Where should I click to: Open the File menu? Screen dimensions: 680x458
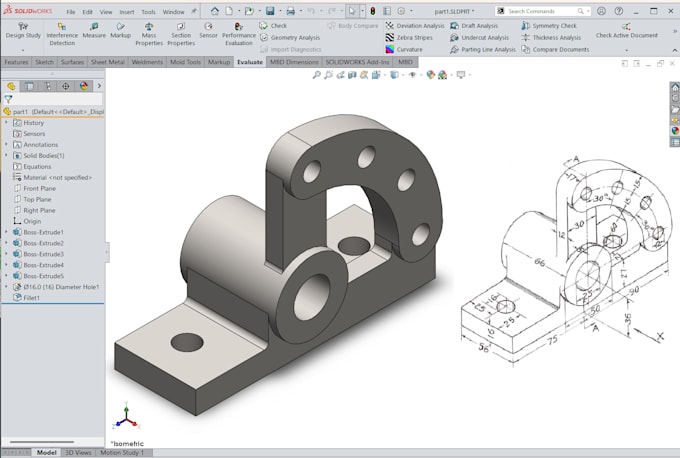coord(71,12)
